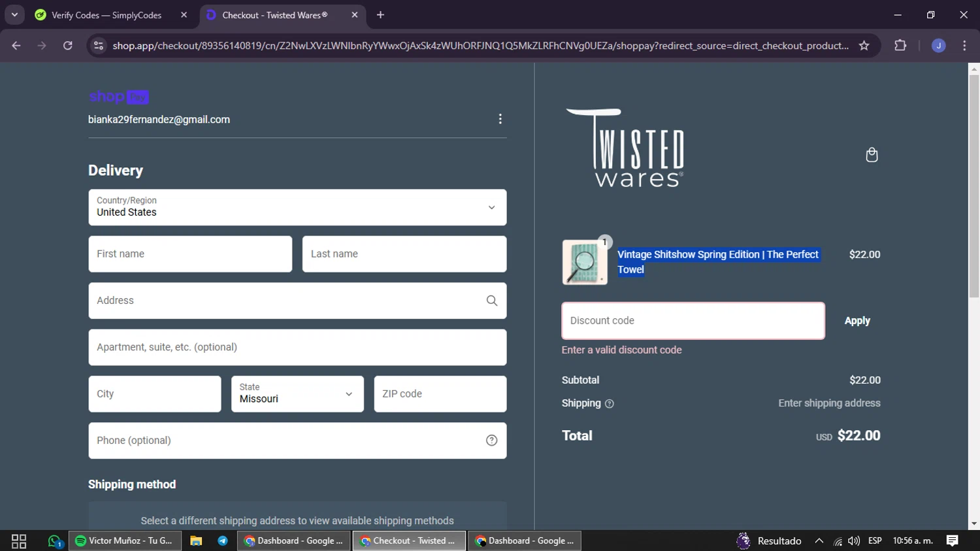Click the page vertical scrollbar thumb
980x551 pixels.
click(x=974, y=186)
